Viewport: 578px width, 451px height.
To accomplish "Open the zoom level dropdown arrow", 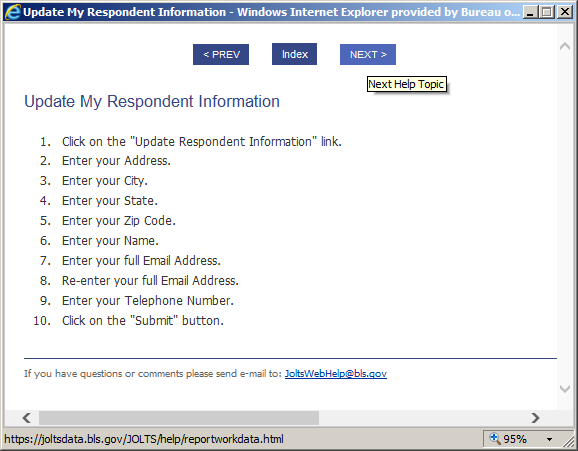I will tap(549, 439).
